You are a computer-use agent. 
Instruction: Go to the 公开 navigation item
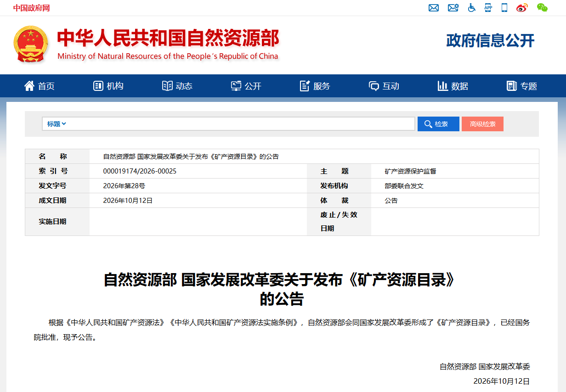(246, 86)
